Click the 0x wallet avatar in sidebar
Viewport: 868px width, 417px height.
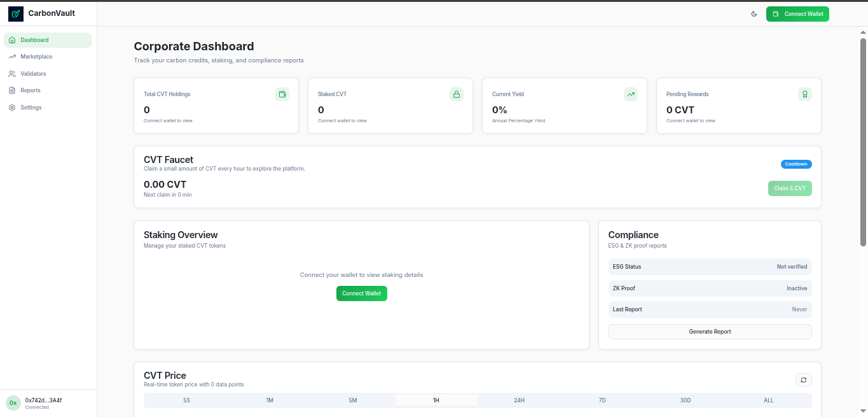13,403
